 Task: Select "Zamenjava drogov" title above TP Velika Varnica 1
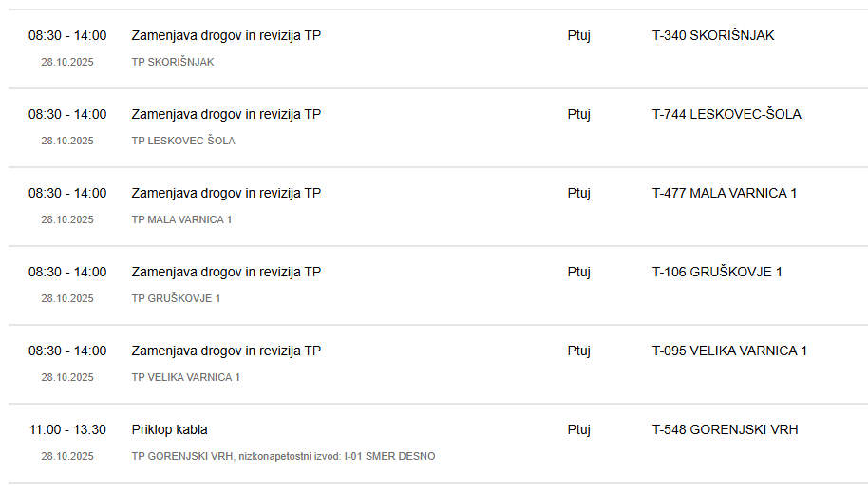pos(226,351)
